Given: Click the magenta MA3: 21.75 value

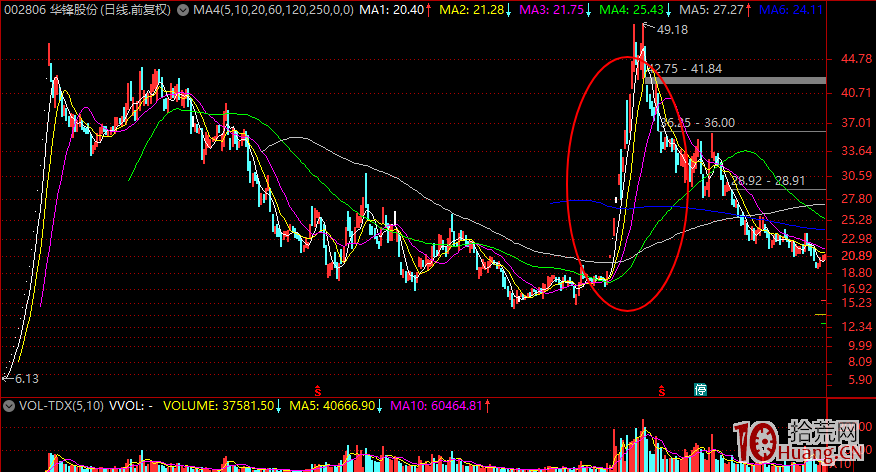Looking at the screenshot, I should coord(551,9).
